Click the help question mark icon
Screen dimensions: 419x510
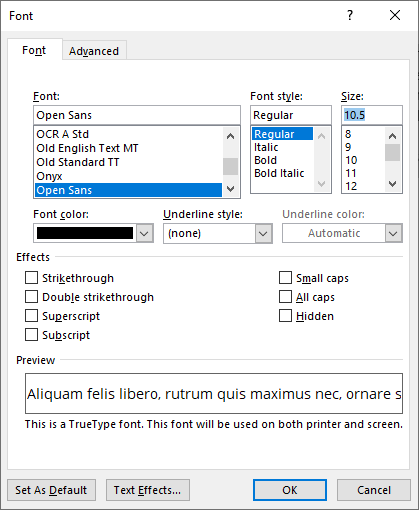click(350, 15)
